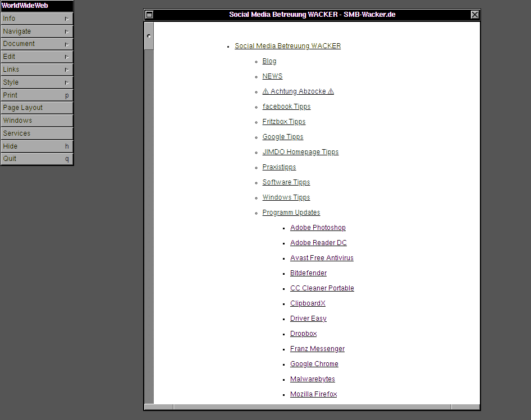Screen dimensions: 531x420
Task: Click the browser window title bar text
Action: (312, 15)
